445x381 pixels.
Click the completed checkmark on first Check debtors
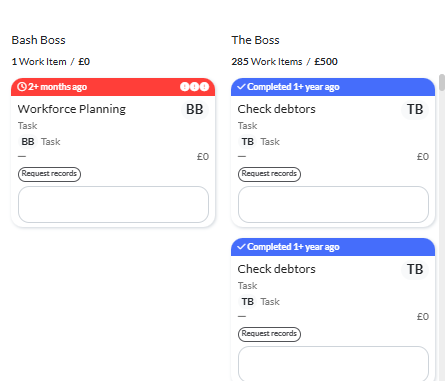point(241,87)
